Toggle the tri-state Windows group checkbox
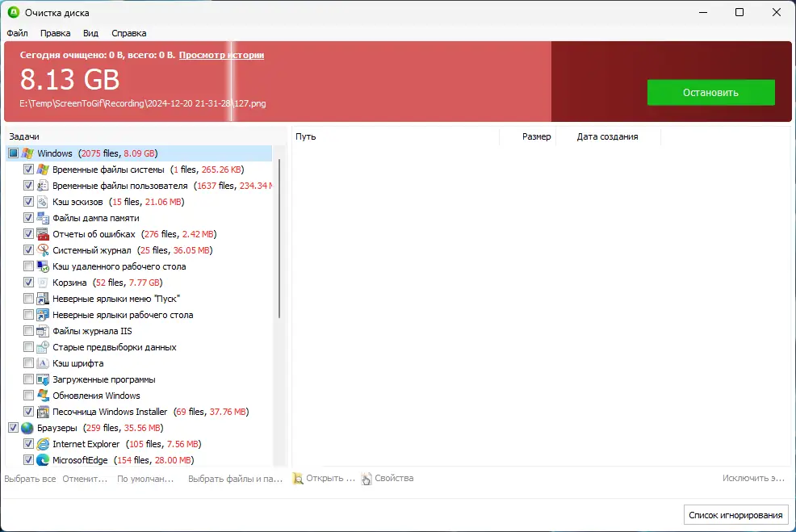Viewport: 796px width, 532px height. pos(13,153)
